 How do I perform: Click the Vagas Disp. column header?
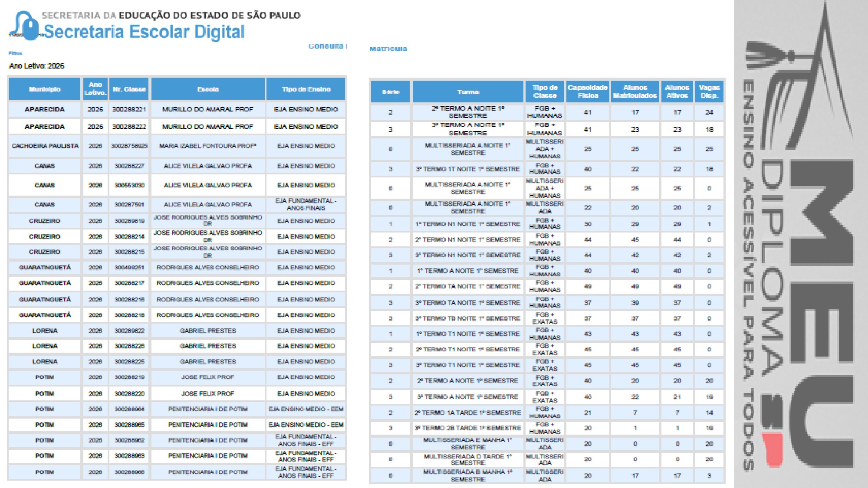(709, 92)
